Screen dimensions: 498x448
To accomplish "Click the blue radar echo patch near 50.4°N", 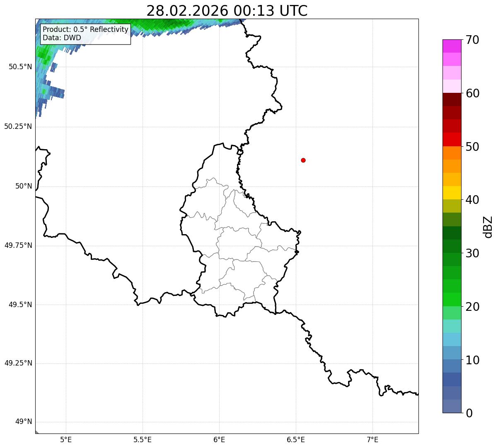I will coord(54,92).
